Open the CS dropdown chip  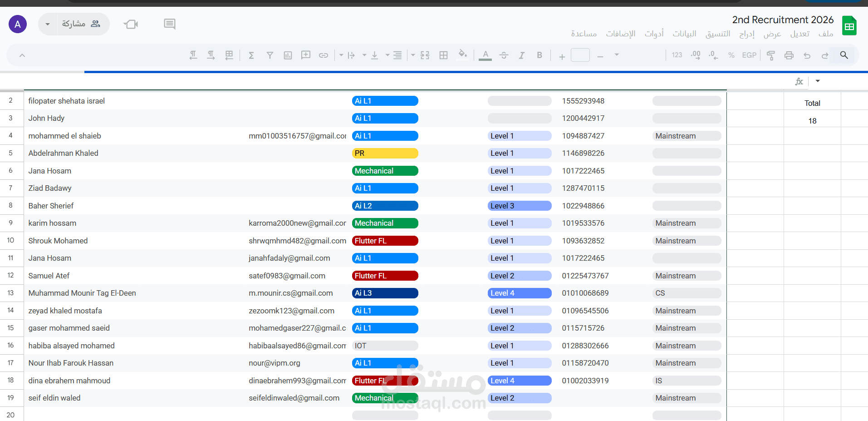pyautogui.click(x=687, y=293)
